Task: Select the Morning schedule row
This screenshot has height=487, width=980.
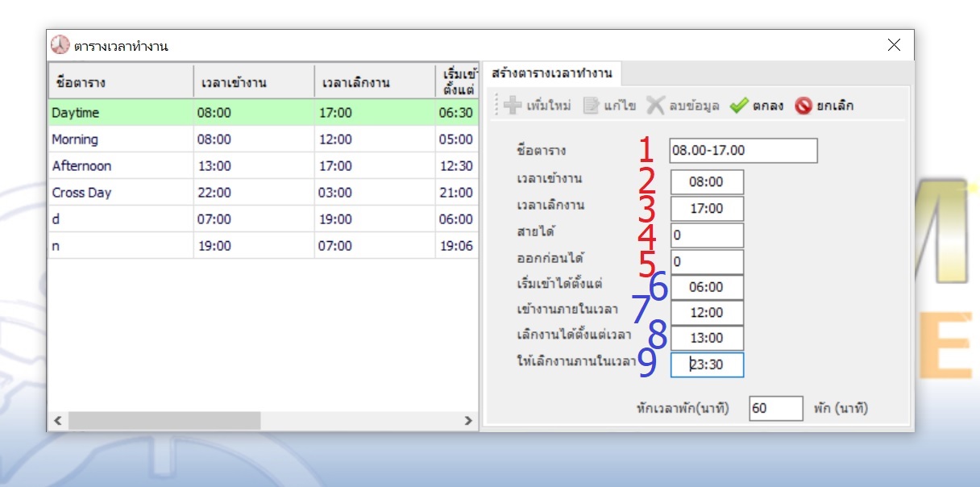Action: pos(121,139)
